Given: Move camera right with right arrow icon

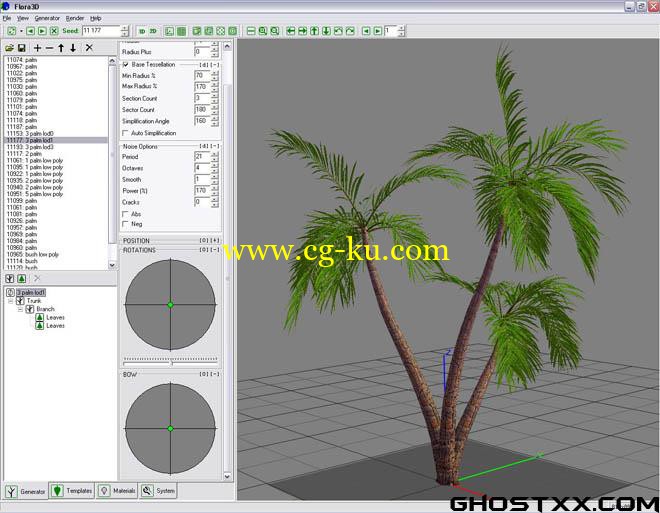Looking at the screenshot, I should point(302,31).
